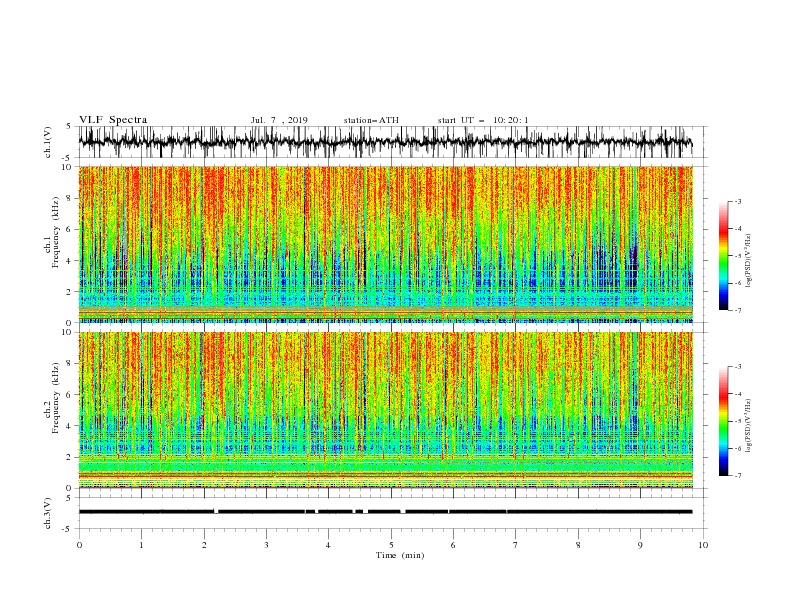The width and height of the screenshot is (792, 612).
Task: Click the "ch.3(V)" axis label
Action: click(x=48, y=513)
